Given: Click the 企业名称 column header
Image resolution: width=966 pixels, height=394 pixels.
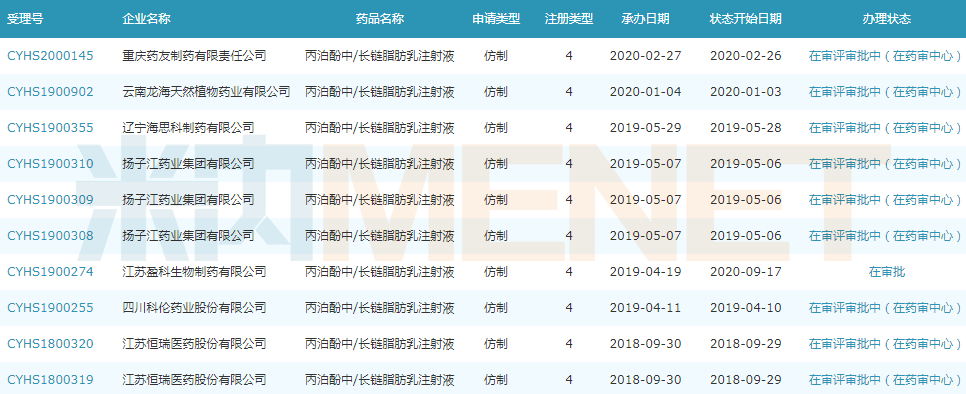Looking at the screenshot, I should click(x=147, y=18).
